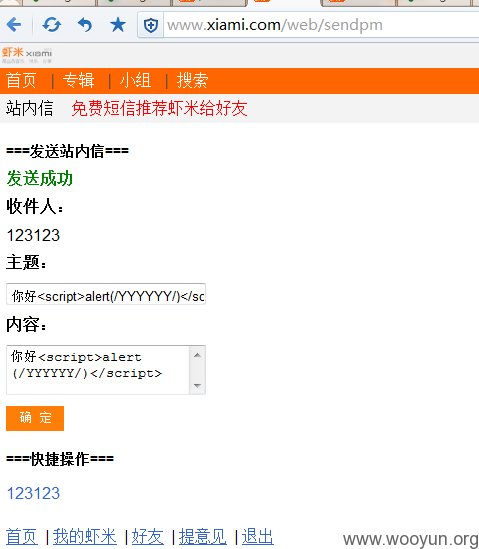This screenshot has width=479, height=549.
Task: Open the site security shield icon
Action: click(151, 25)
